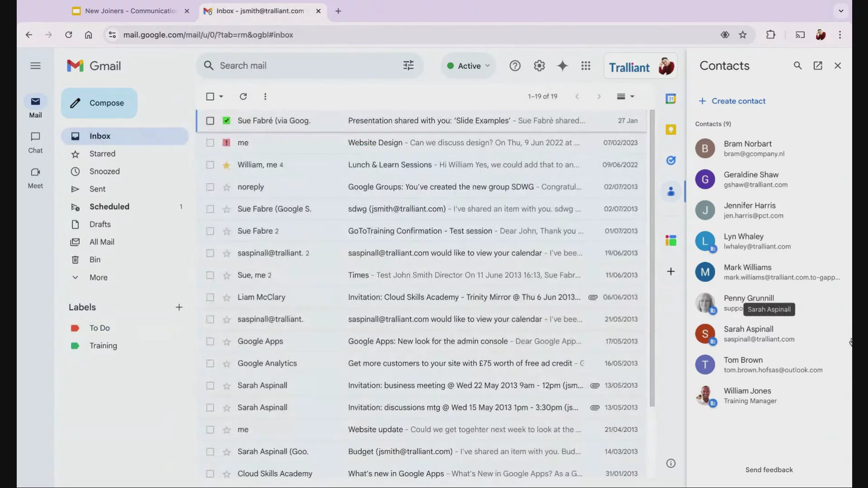This screenshot has width=868, height=488.
Task: Open the Active status dropdown
Action: tap(469, 66)
